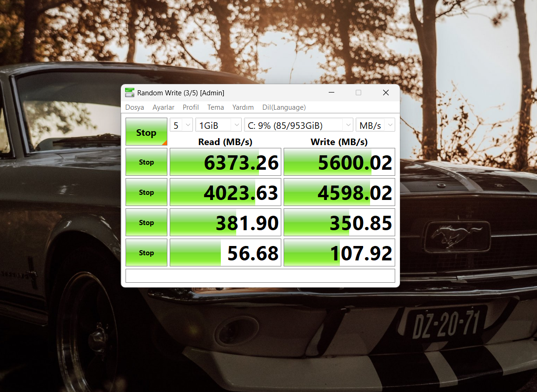Click the 4598.02 write result value
Image resolution: width=537 pixels, height=392 pixels.
355,193
